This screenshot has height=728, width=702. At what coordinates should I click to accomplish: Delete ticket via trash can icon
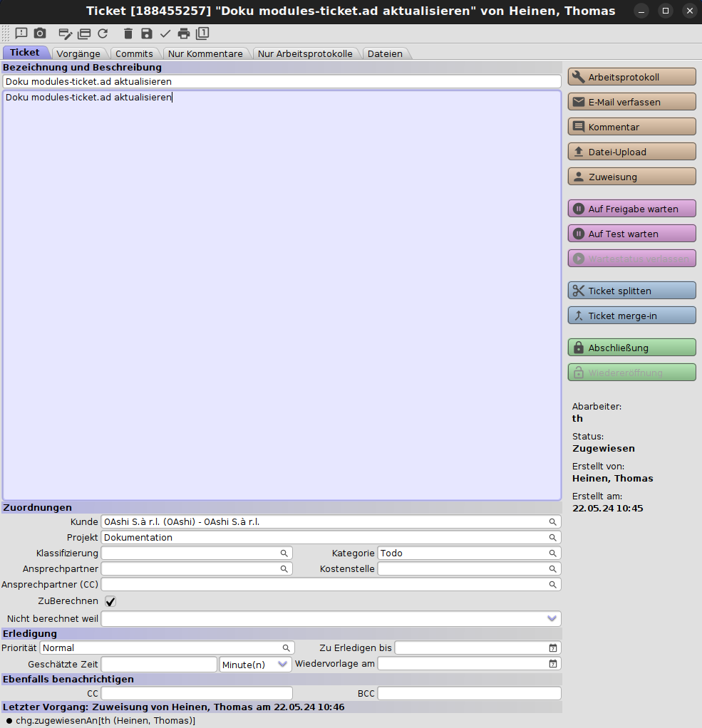128,33
